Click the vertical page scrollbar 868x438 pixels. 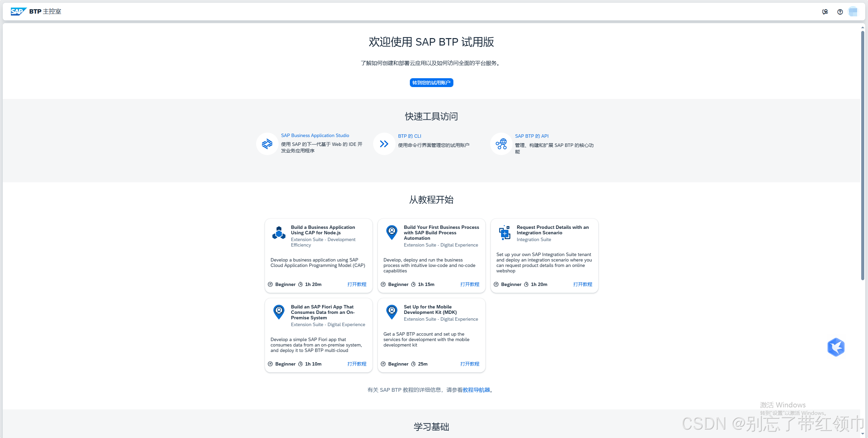(863, 155)
